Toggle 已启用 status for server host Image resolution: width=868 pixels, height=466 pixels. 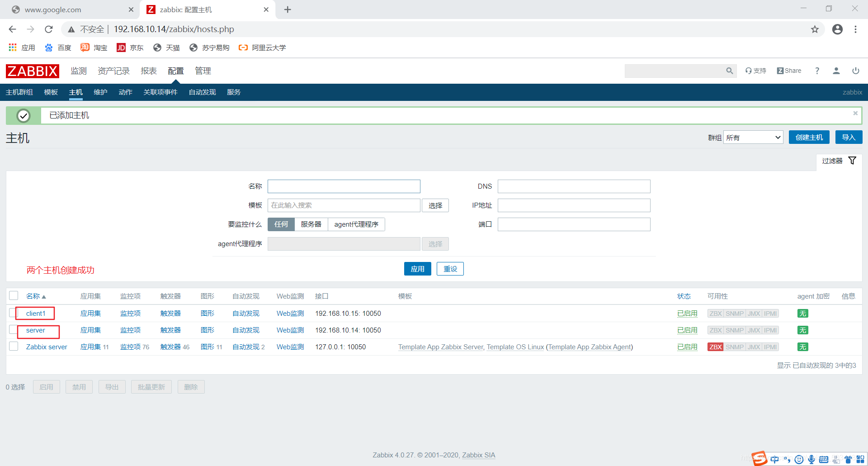click(x=687, y=330)
